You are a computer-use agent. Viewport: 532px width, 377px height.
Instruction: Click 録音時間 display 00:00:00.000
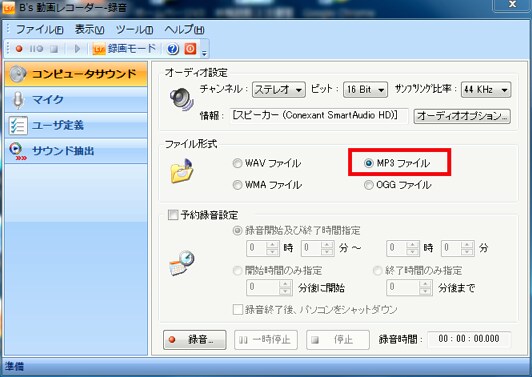tap(469, 339)
